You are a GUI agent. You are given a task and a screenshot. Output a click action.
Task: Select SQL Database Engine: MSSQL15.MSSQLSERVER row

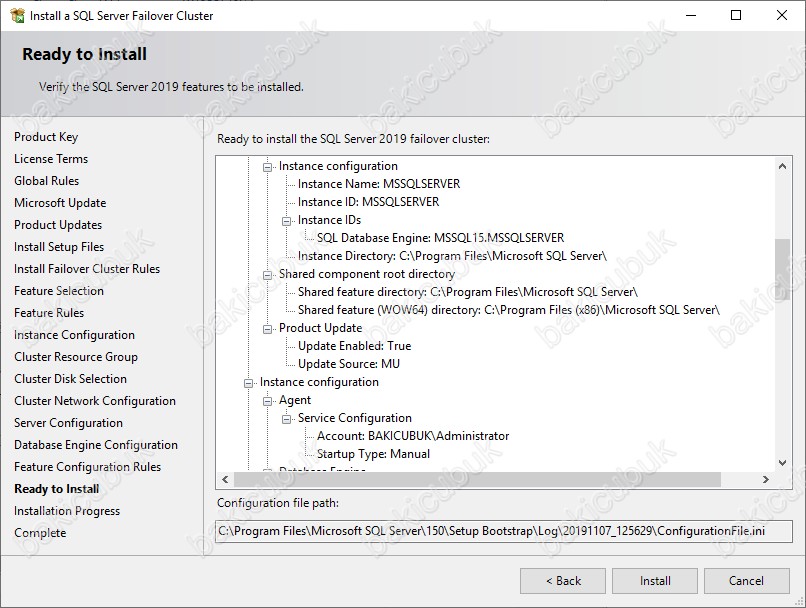(441, 238)
